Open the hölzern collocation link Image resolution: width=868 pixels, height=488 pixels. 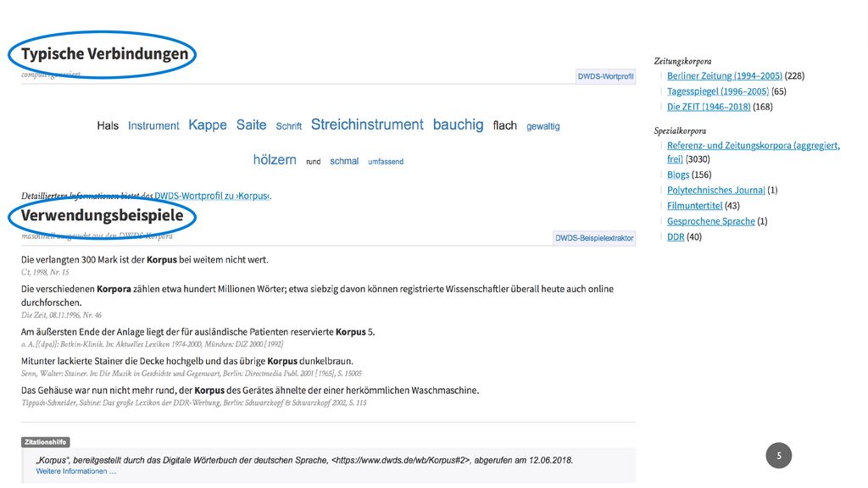pyautogui.click(x=275, y=160)
